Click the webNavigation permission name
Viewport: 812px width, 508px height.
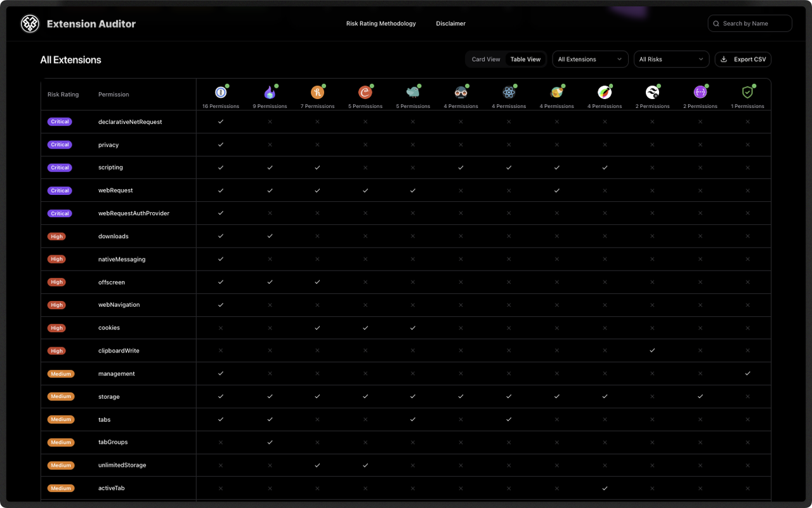click(119, 305)
